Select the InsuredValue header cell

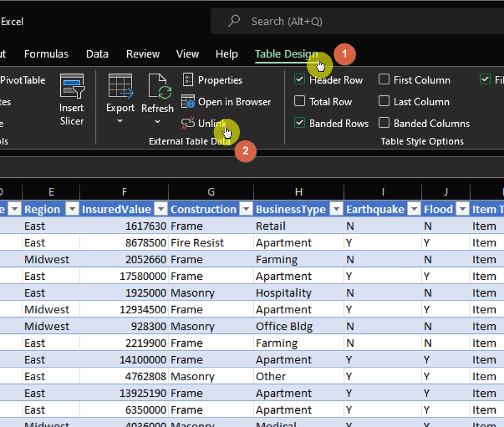click(124, 210)
